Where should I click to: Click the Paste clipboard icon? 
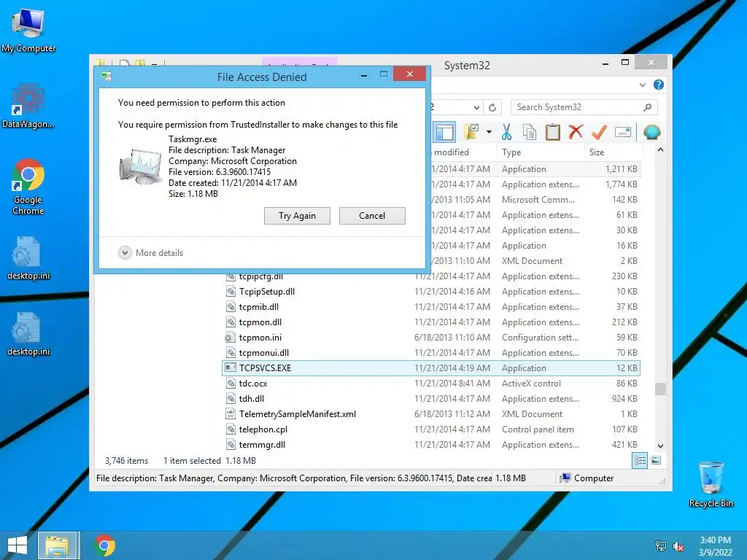coord(553,132)
